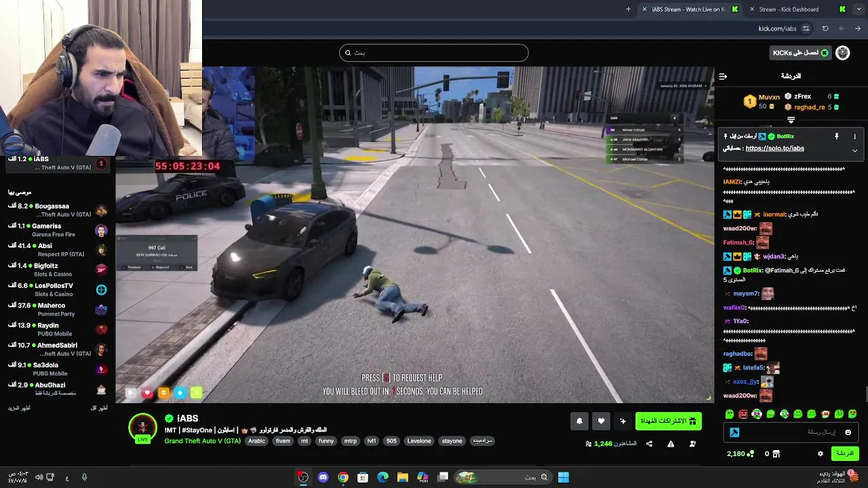Open Google Chrome from the taskbar

(343, 477)
